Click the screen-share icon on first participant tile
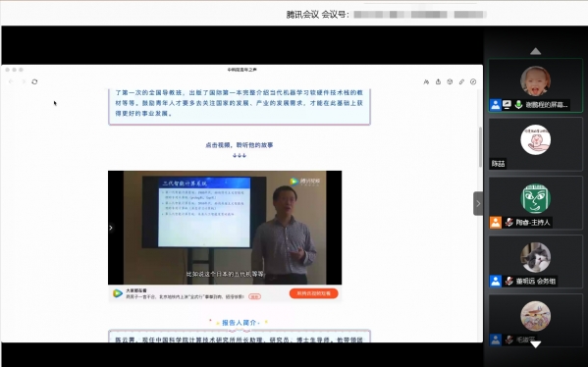The height and width of the screenshot is (367, 588). click(x=507, y=105)
